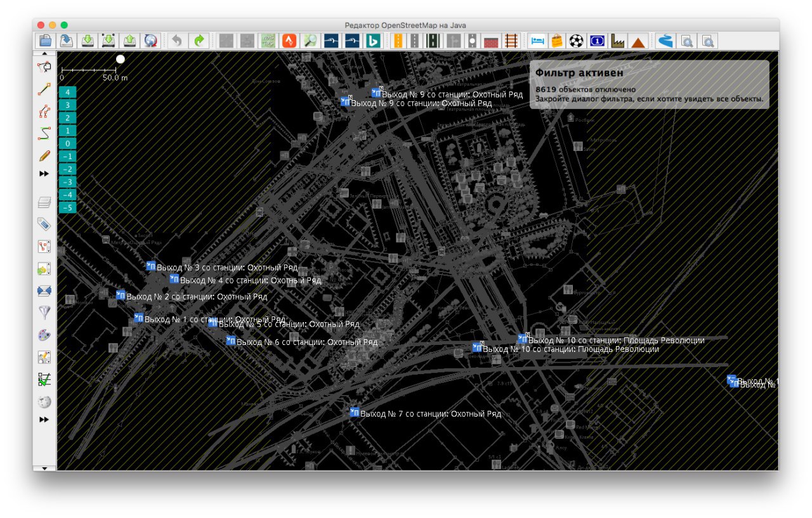Open a file with the folder icon
812x518 pixels.
coord(46,41)
